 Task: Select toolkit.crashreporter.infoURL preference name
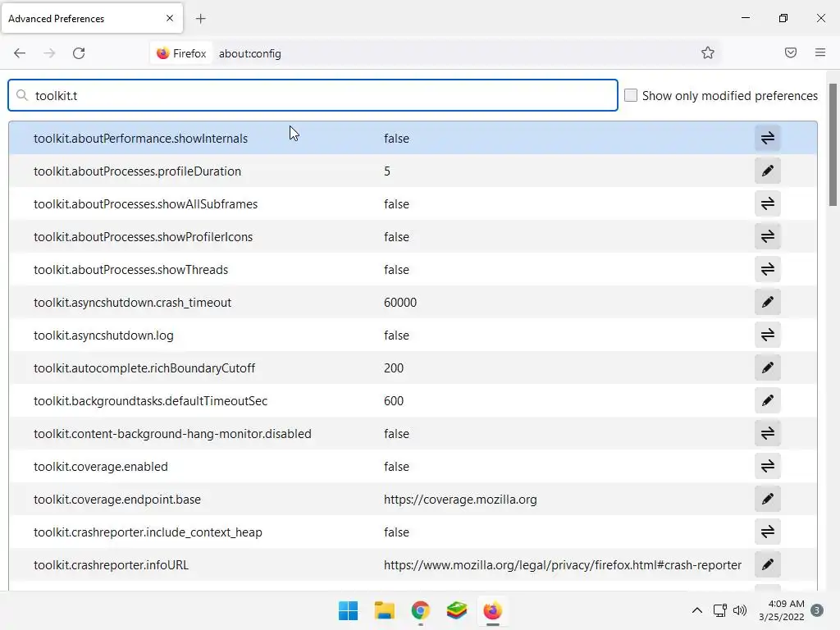(111, 565)
